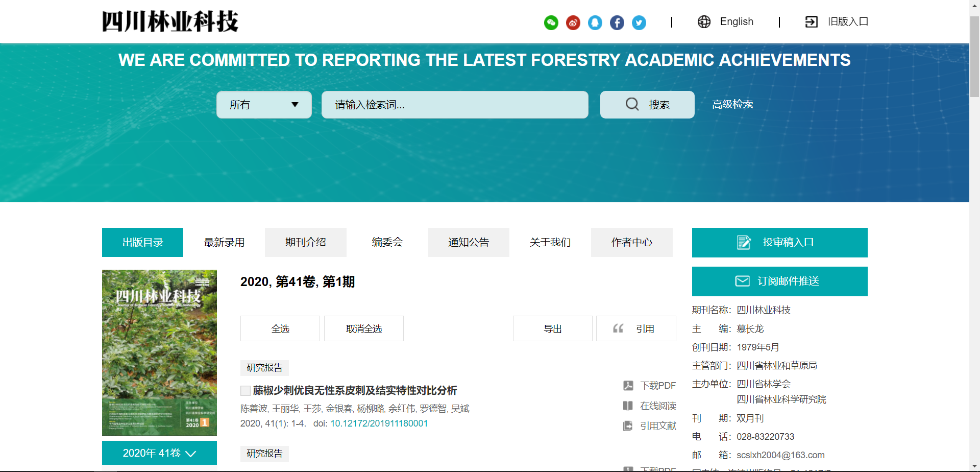Click the DOI link 10.12172/201911180001
Image resolution: width=980 pixels, height=472 pixels.
click(x=379, y=423)
